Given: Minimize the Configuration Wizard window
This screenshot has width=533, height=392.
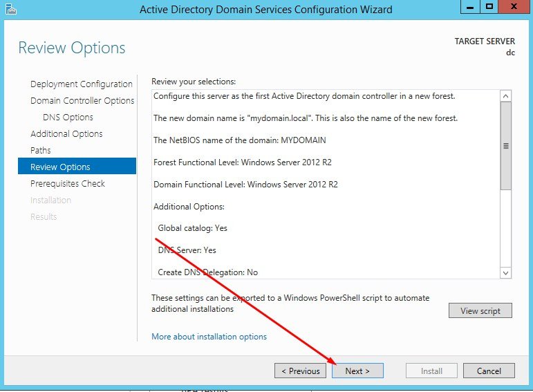Looking at the screenshot, I should tap(470, 7).
